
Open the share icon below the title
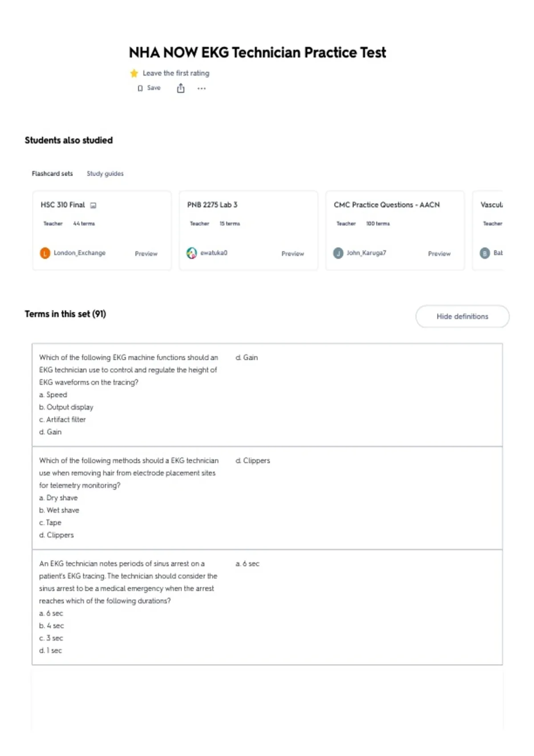[x=181, y=88]
